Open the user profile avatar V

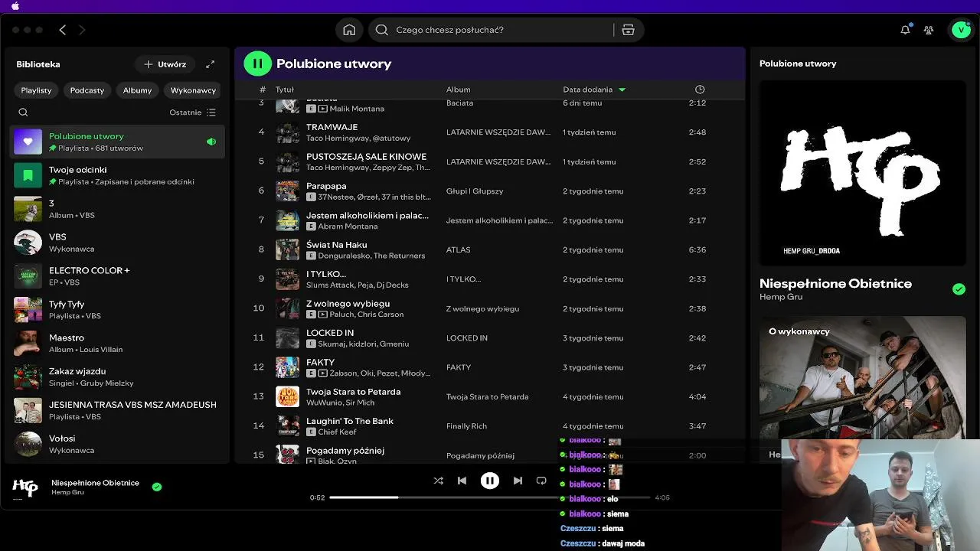coord(960,30)
